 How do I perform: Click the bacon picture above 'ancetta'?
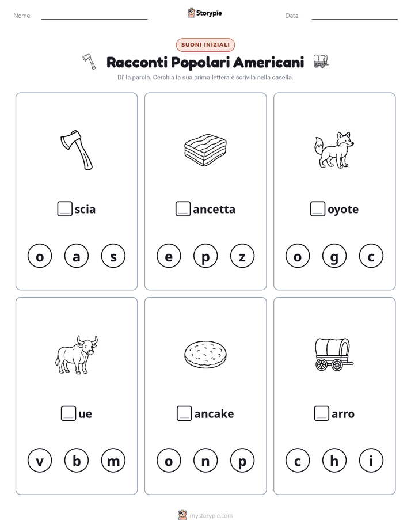pyautogui.click(x=205, y=150)
